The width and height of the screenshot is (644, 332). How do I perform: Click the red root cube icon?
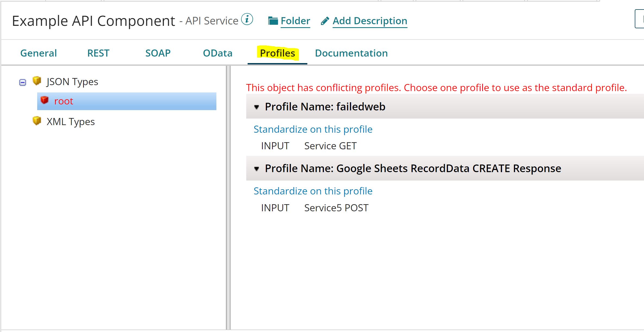click(45, 100)
